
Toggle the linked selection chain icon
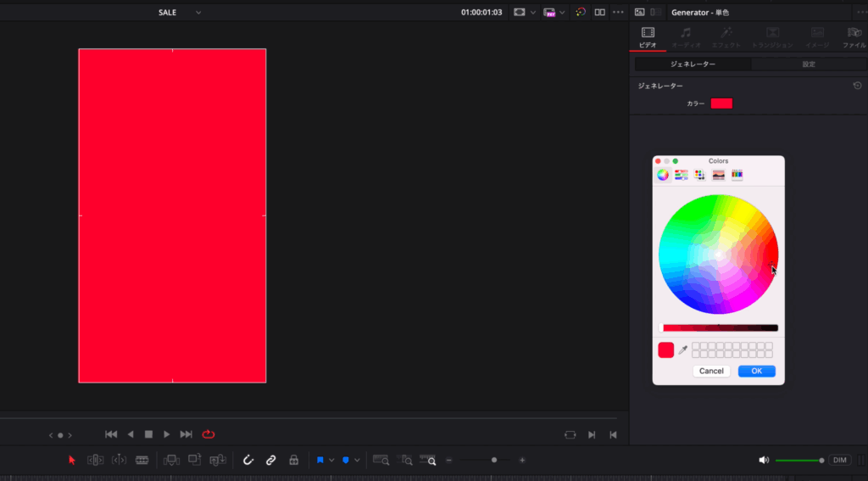[x=271, y=460]
